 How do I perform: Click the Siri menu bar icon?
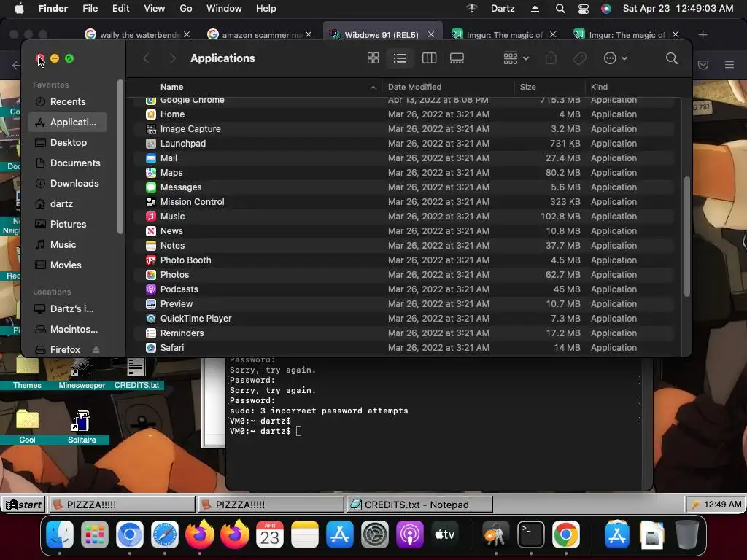coord(606,9)
